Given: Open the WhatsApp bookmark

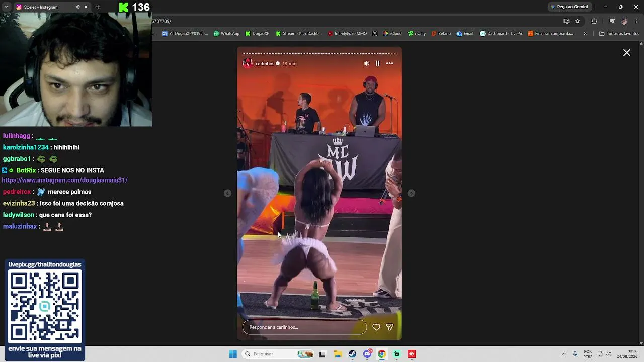Looking at the screenshot, I should [x=226, y=34].
